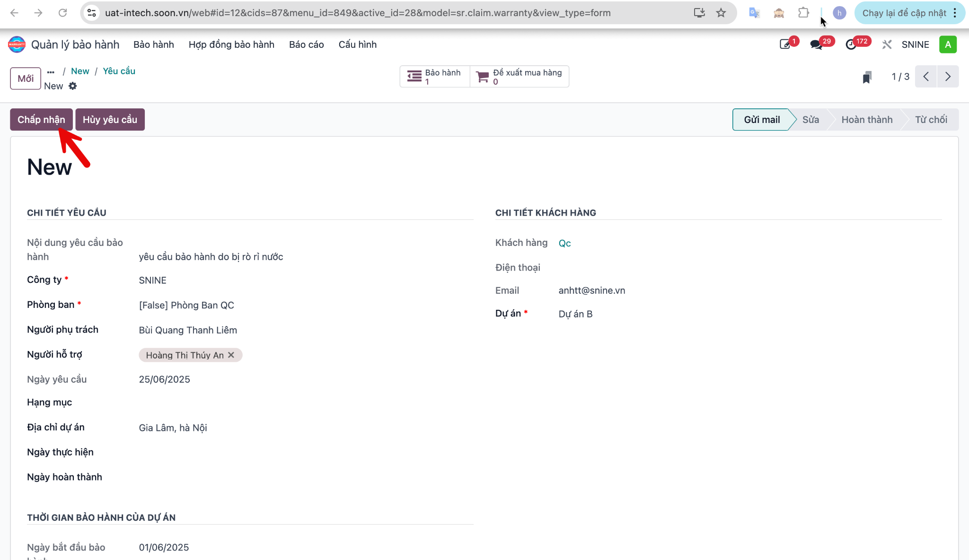Bookmark this page with the star icon
The width and height of the screenshot is (969, 560).
coord(721,13)
